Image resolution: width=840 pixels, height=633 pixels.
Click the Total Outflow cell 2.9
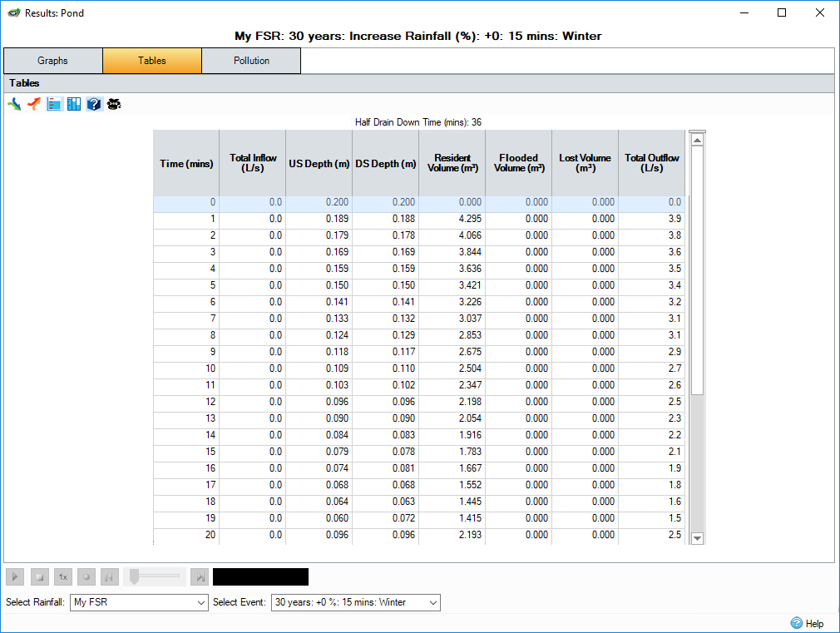point(651,352)
